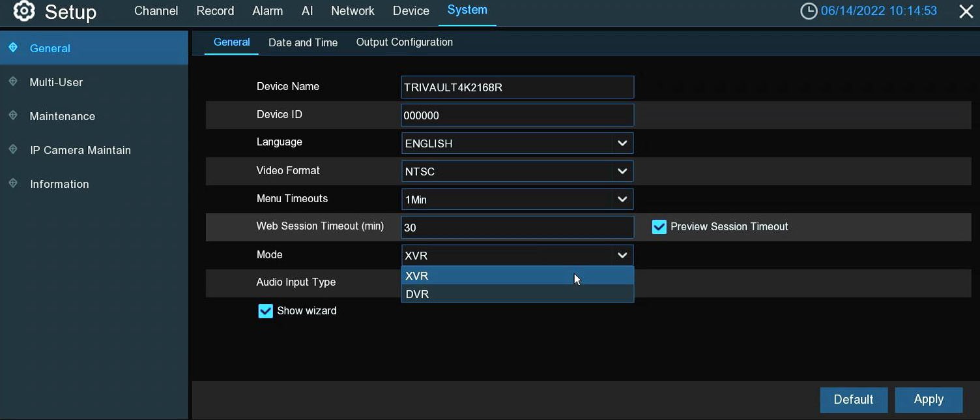Open the Output Configuration tab

pos(404,42)
